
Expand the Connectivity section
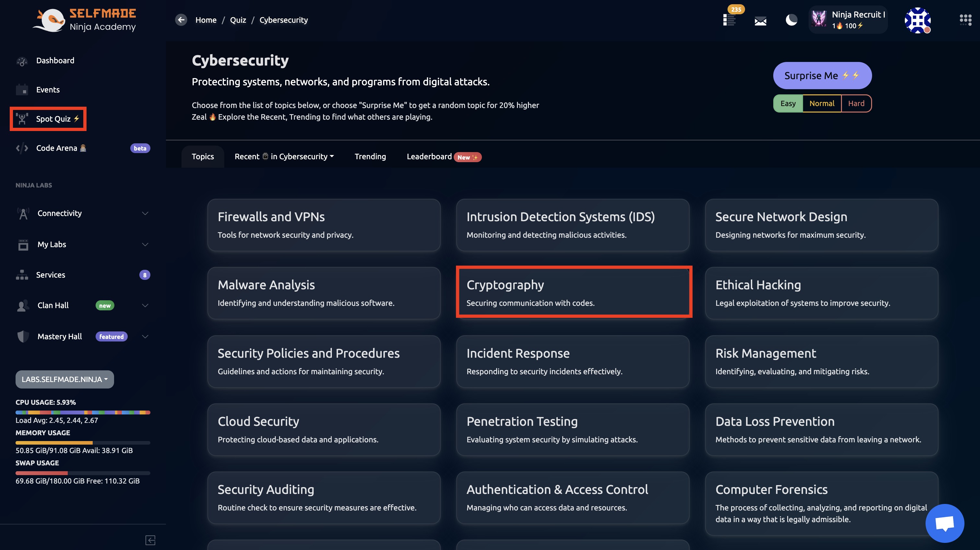click(145, 213)
